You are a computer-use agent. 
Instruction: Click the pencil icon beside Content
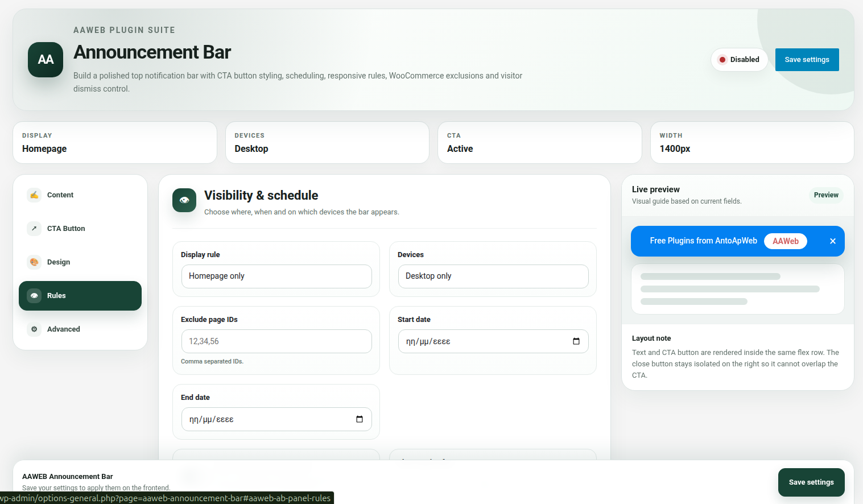click(34, 195)
